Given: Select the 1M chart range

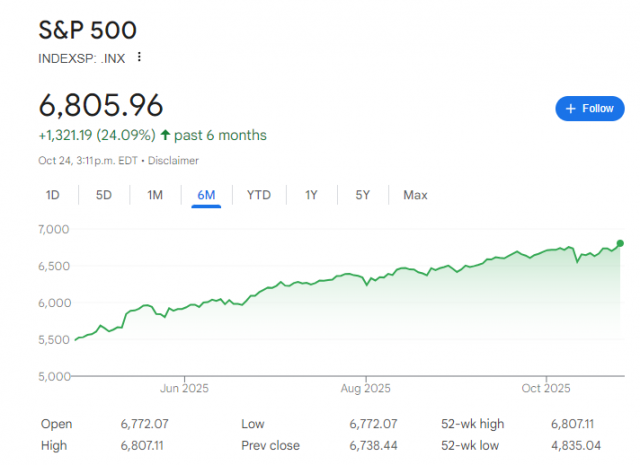Looking at the screenshot, I should tap(155, 195).
